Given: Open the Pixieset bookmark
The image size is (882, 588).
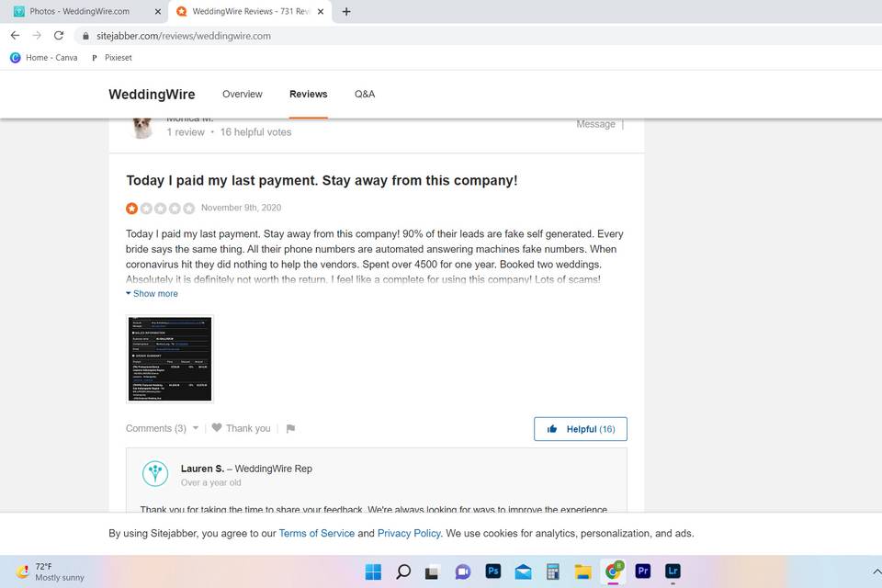Looking at the screenshot, I should pos(111,57).
